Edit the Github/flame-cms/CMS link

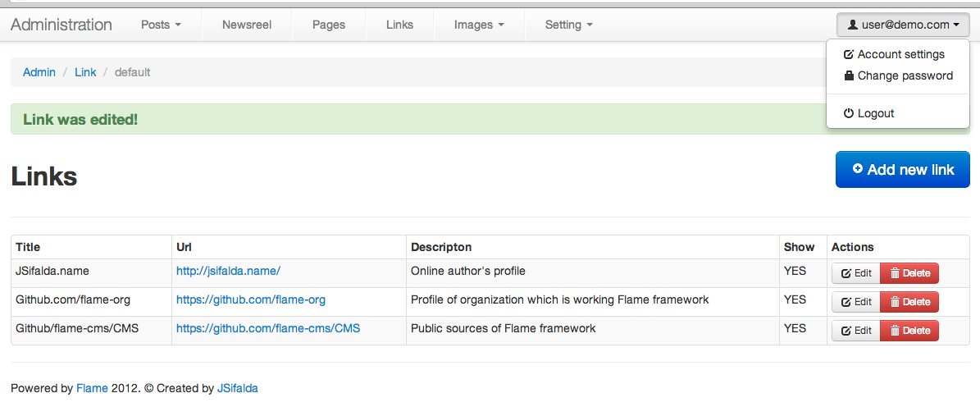(856, 331)
